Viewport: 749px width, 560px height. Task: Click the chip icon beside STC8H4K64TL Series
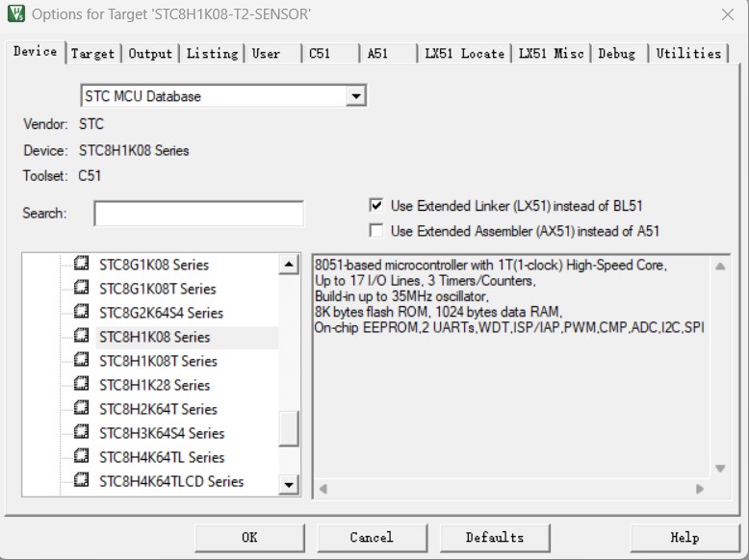[x=81, y=456]
